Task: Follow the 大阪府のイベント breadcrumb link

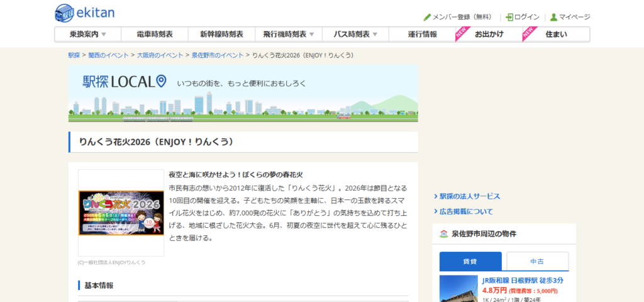Action: (160, 55)
